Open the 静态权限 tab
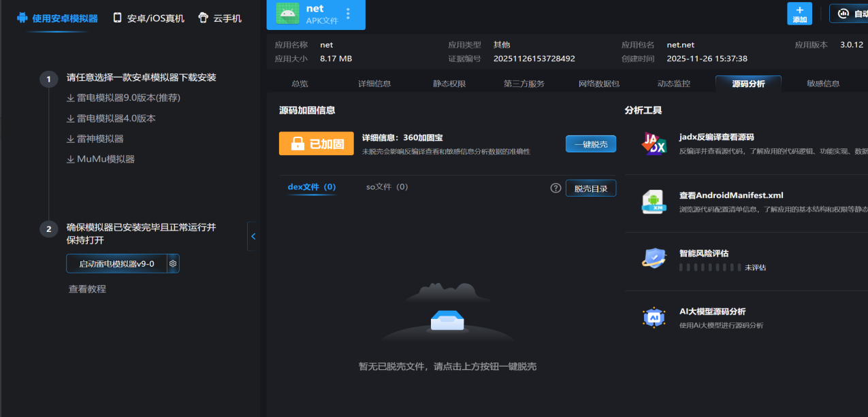Screen dimensions: 868x417 pos(449,84)
